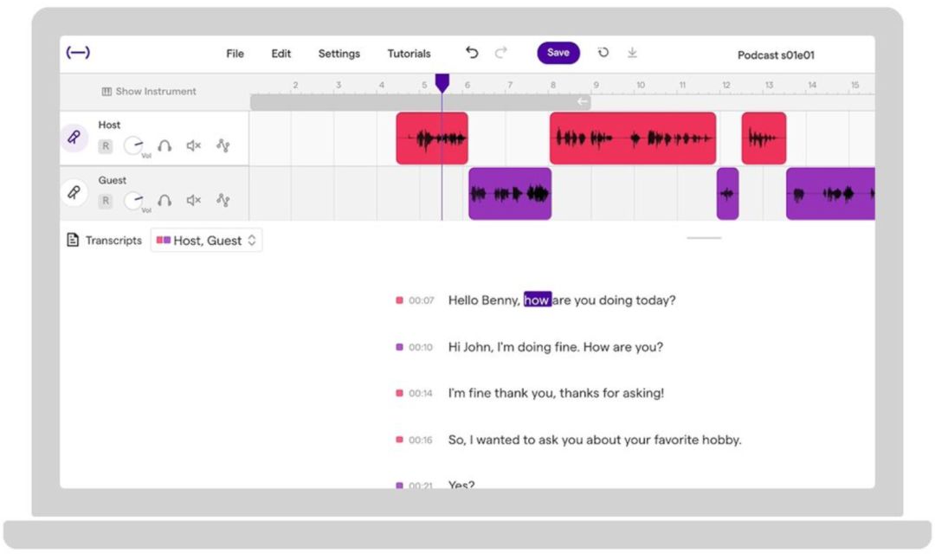Open the Host, Guest speaker dropdown
Image resolution: width=935 pixels, height=560 pixels.
point(206,241)
